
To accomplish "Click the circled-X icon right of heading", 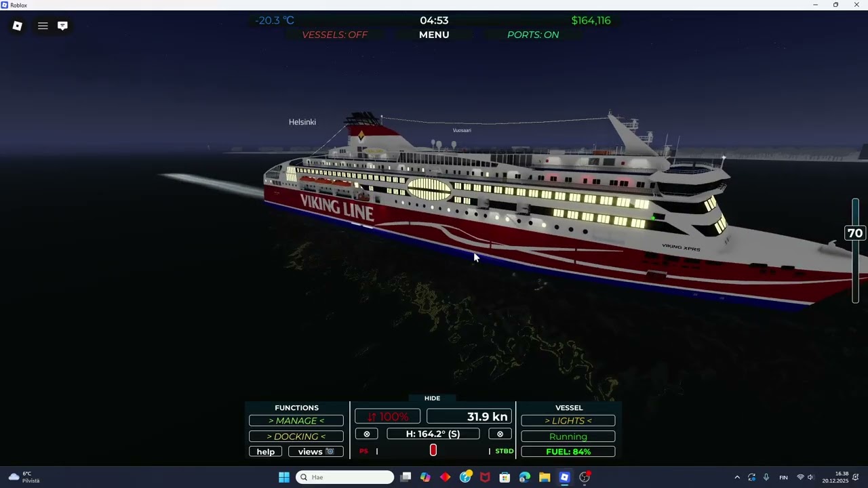I will (x=500, y=434).
